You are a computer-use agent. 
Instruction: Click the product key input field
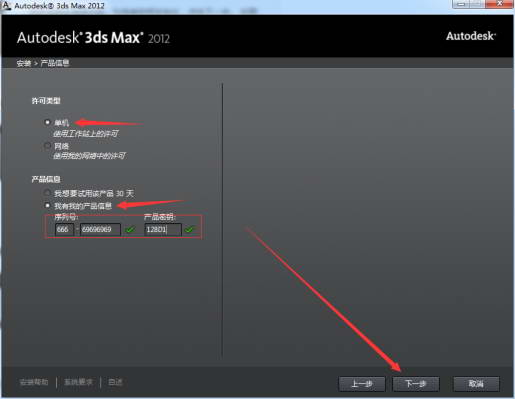163,229
